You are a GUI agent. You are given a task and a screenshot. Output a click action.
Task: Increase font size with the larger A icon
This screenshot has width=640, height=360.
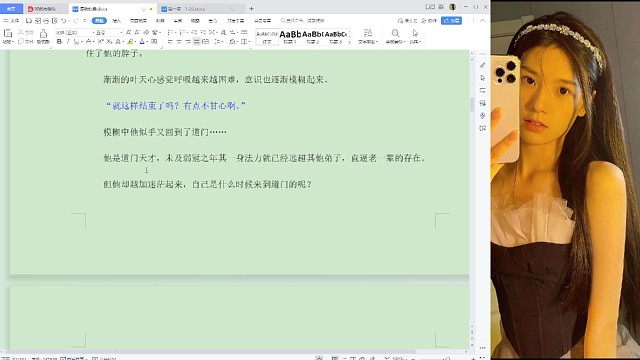pyautogui.click(x=129, y=32)
